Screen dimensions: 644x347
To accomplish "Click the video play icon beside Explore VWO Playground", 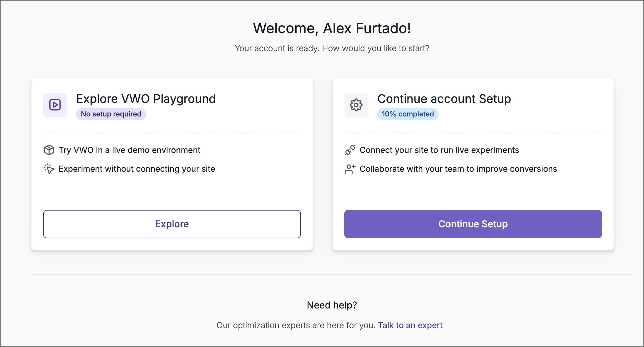I will point(55,105).
